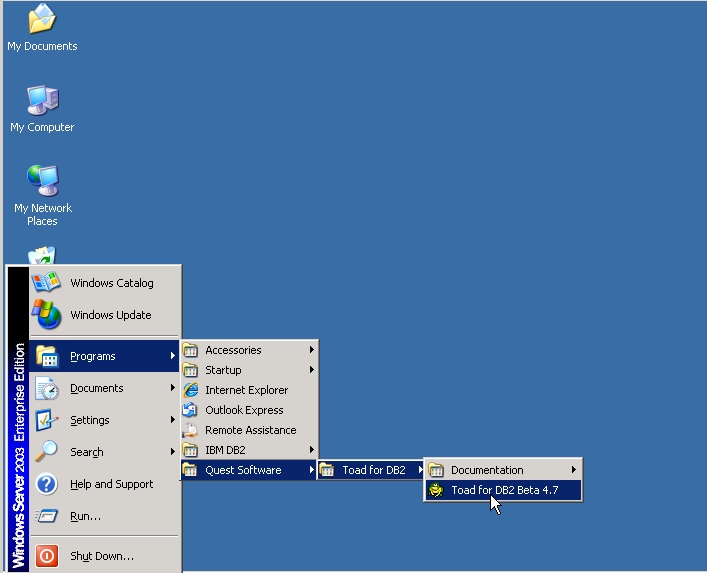Viewport: 707px width, 573px height.
Task: Click the Internet Explorer icon
Action: point(190,390)
